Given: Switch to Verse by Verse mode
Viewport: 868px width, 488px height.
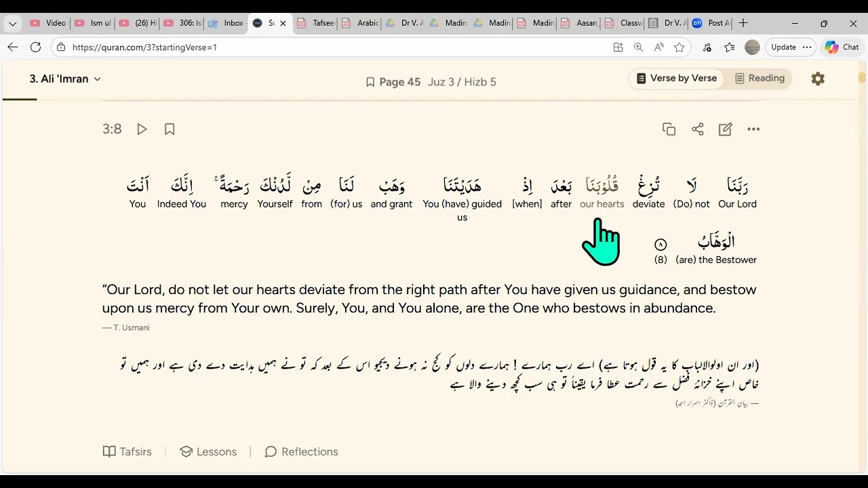Looking at the screenshot, I should click(676, 79).
